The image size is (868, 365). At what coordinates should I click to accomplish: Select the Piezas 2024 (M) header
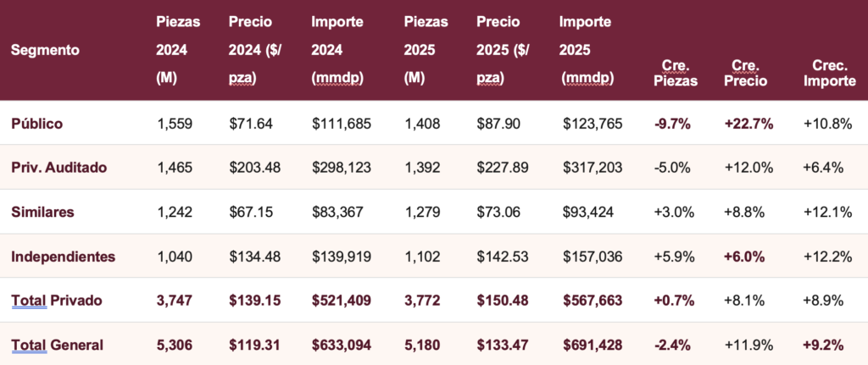click(x=175, y=50)
